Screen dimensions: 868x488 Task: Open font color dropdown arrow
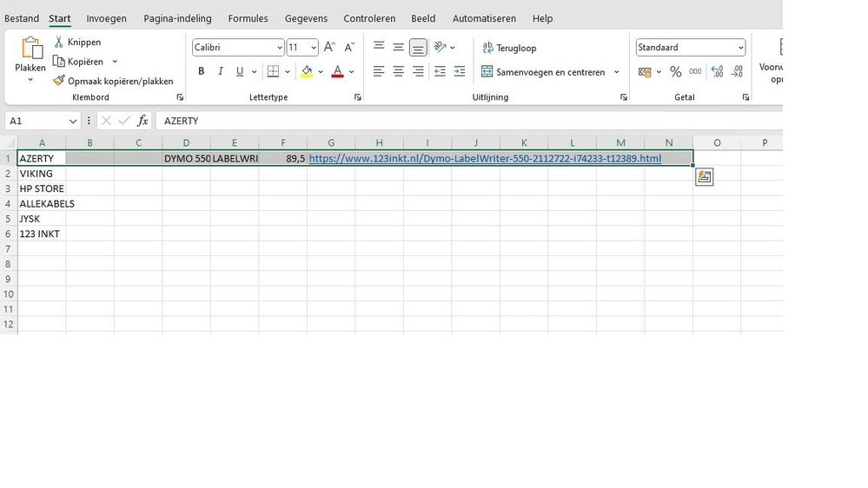click(x=352, y=71)
